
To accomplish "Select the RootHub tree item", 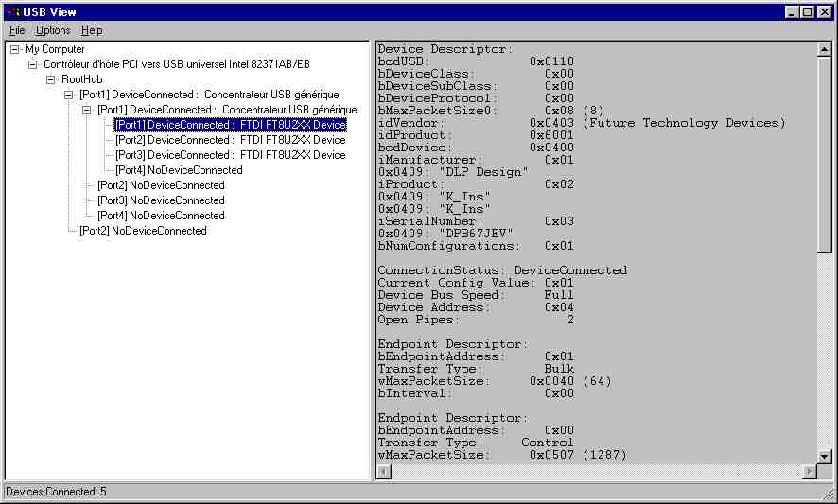I will point(81,79).
